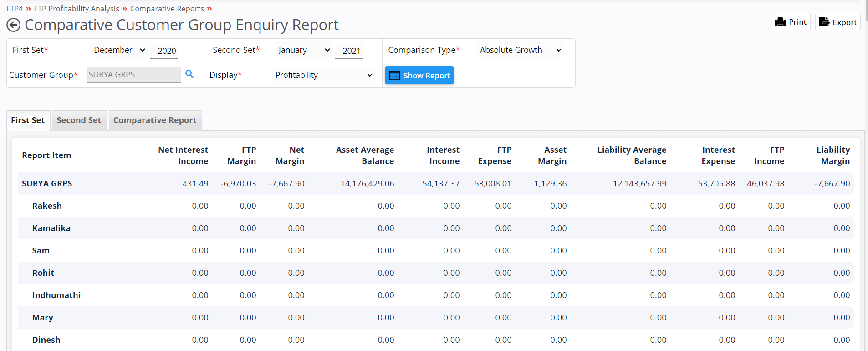Click the Print button
868x351 pixels.
pos(791,22)
